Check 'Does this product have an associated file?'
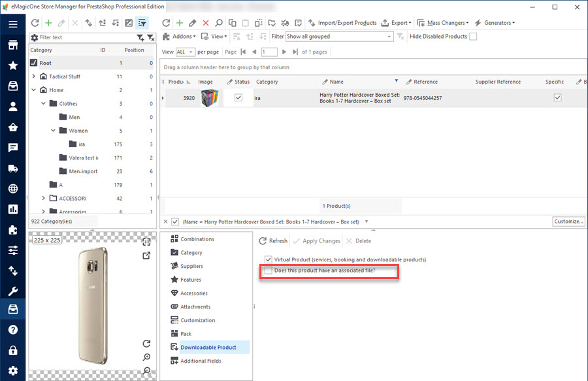This screenshot has height=381, width=588. pos(268,271)
